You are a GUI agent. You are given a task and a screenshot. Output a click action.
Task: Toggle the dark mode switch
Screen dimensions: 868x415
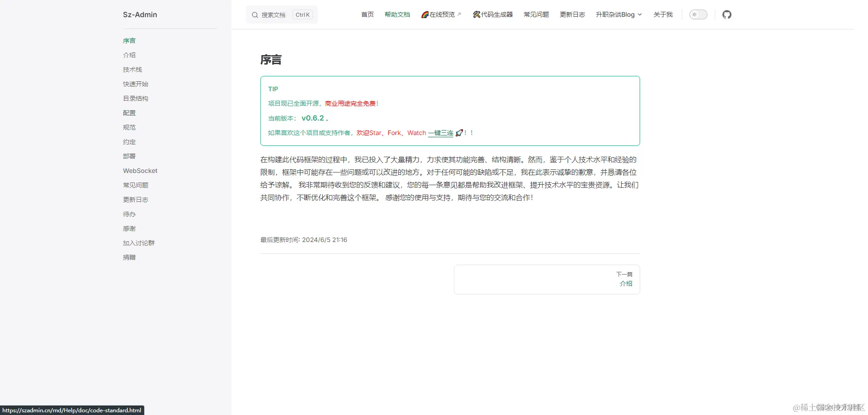[698, 14]
